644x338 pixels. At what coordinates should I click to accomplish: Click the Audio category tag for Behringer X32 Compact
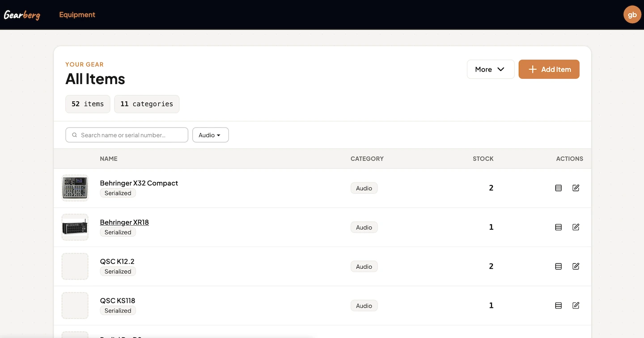pyautogui.click(x=364, y=188)
